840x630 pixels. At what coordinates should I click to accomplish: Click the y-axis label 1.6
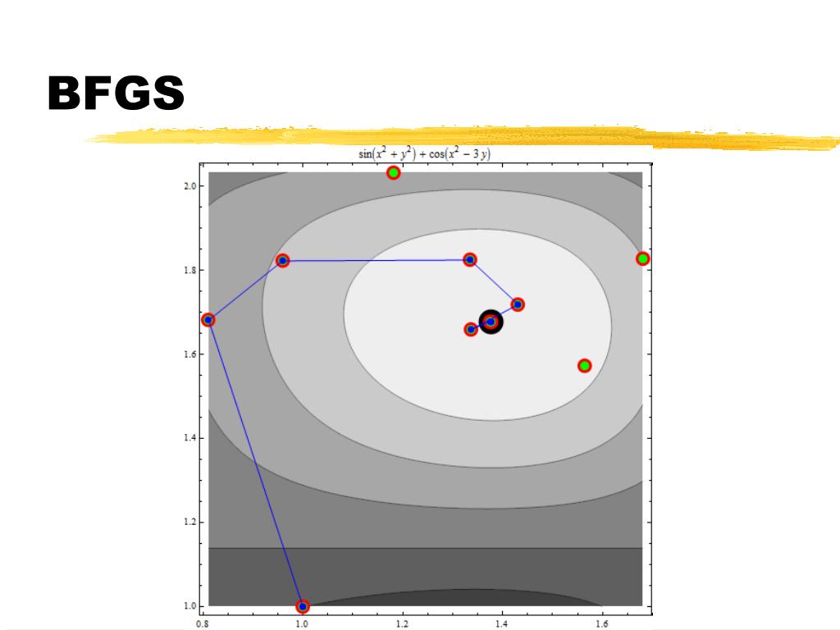tap(190, 354)
